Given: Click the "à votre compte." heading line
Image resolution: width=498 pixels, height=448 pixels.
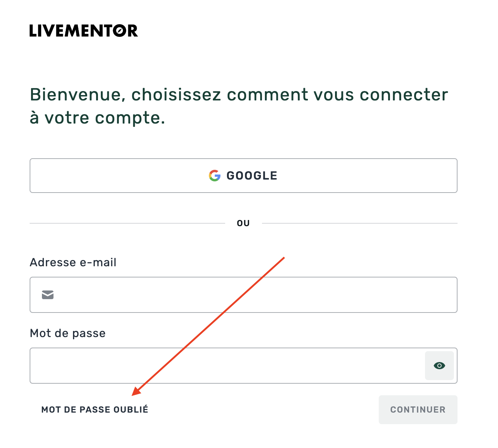Looking at the screenshot, I should [x=97, y=118].
